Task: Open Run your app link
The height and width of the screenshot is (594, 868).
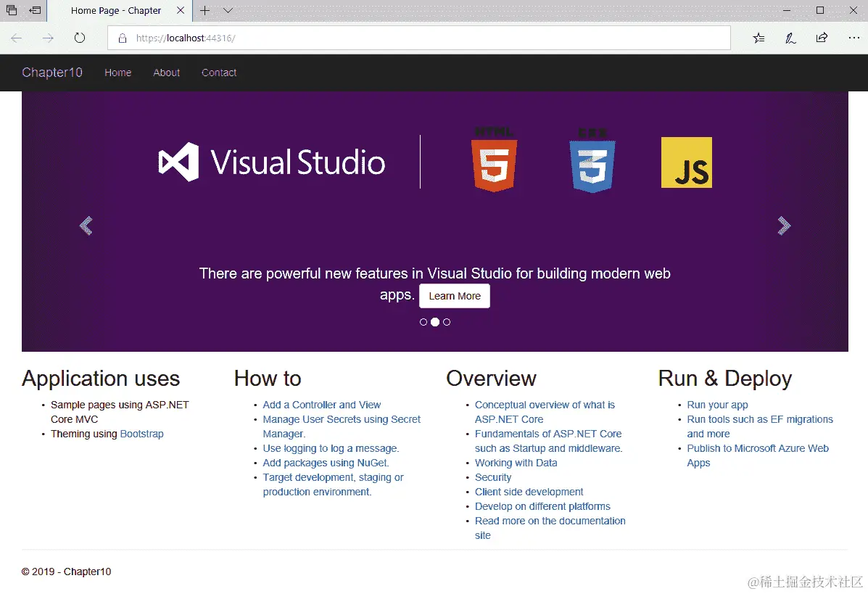Action: [x=717, y=405]
